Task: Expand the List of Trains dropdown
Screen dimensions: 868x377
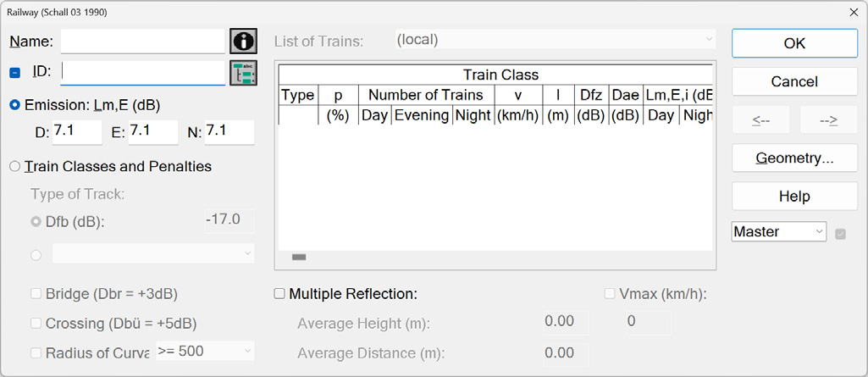Action: click(556, 40)
